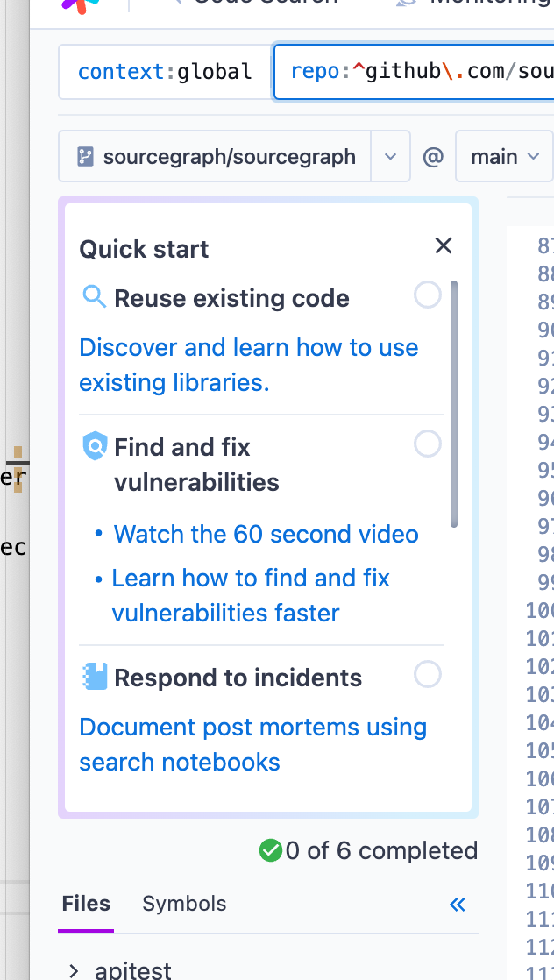Toggle the Respond to incidents completion circle
This screenshot has width=554, height=980.
[428, 675]
